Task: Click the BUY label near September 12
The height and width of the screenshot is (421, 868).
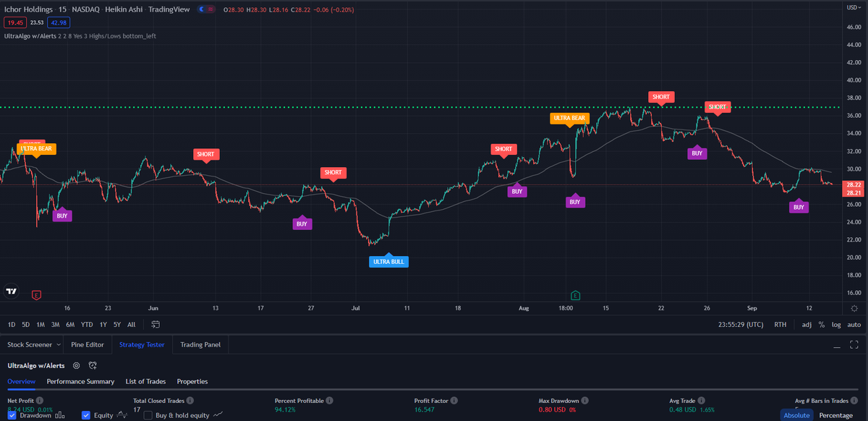Action: pos(799,207)
